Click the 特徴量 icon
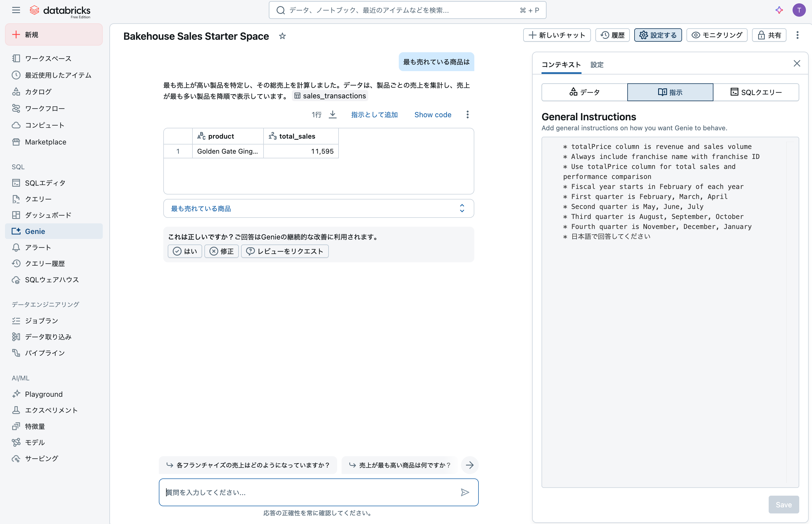 [x=16, y=426]
